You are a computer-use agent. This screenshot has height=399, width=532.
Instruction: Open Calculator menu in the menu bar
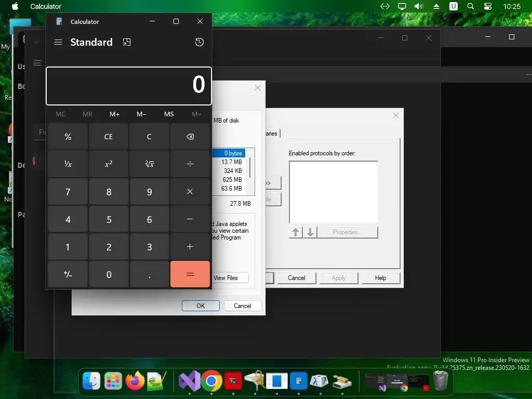46,6
